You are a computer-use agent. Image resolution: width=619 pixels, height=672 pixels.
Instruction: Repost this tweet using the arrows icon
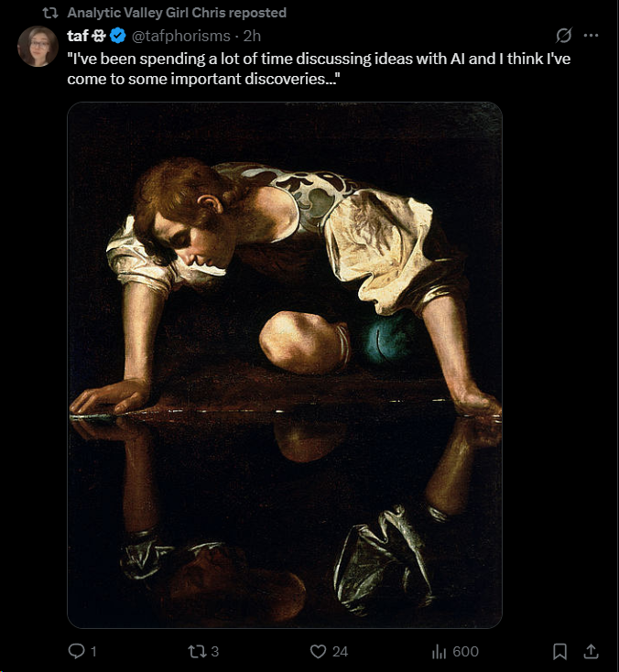pos(196,651)
